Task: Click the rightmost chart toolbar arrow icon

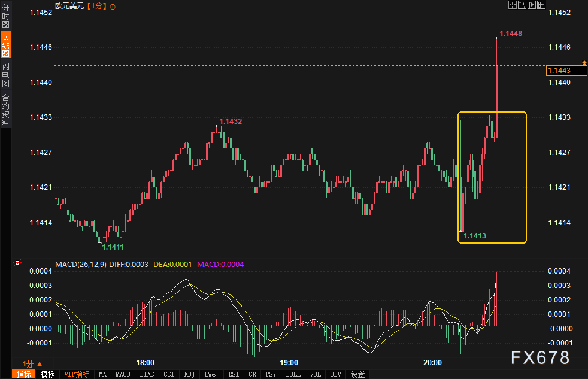Action: 541,5
